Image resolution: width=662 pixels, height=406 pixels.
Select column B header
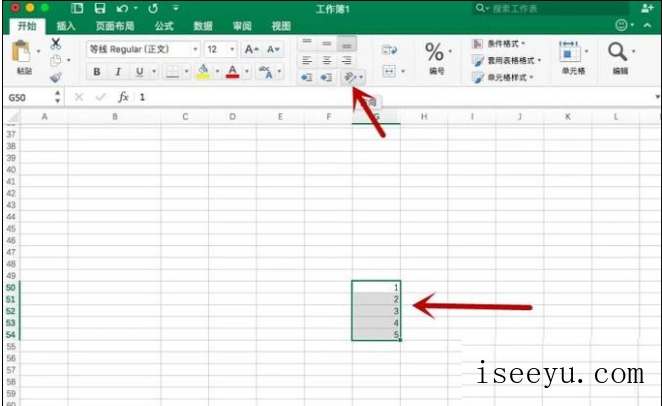coord(114,116)
